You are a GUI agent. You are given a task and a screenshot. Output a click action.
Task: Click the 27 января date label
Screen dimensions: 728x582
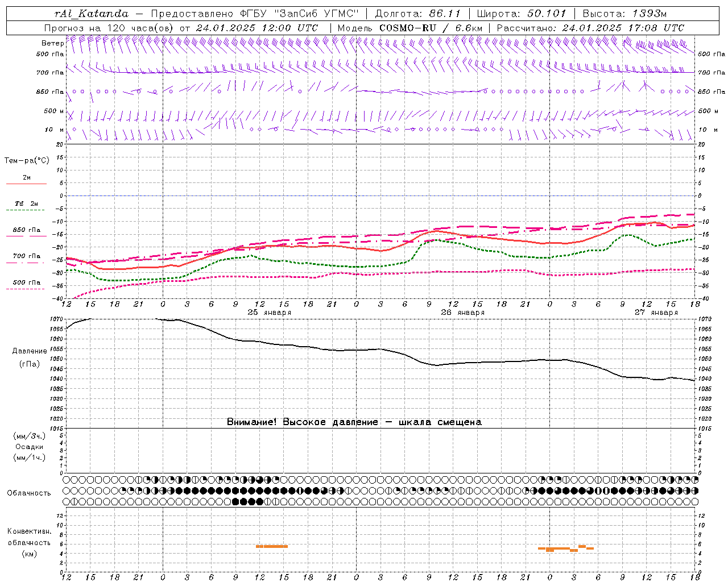(x=656, y=313)
